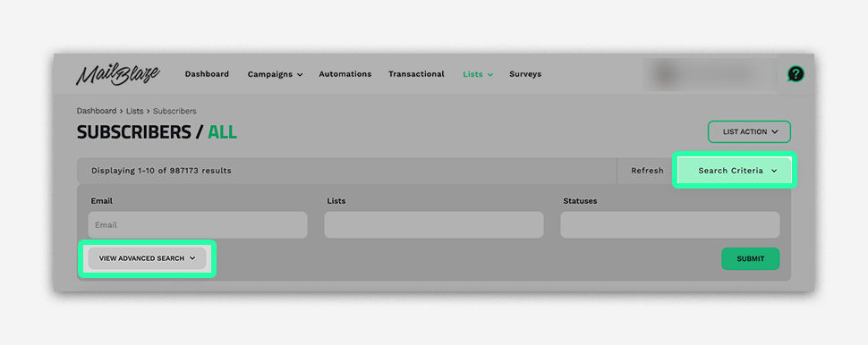
Task: Click the Lists breadcrumb link
Action: click(x=134, y=111)
